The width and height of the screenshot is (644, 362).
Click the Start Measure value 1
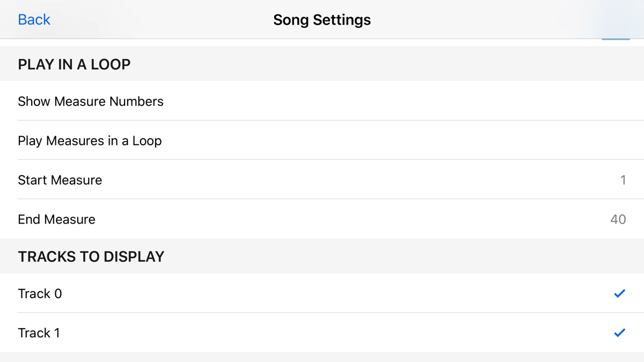click(623, 180)
